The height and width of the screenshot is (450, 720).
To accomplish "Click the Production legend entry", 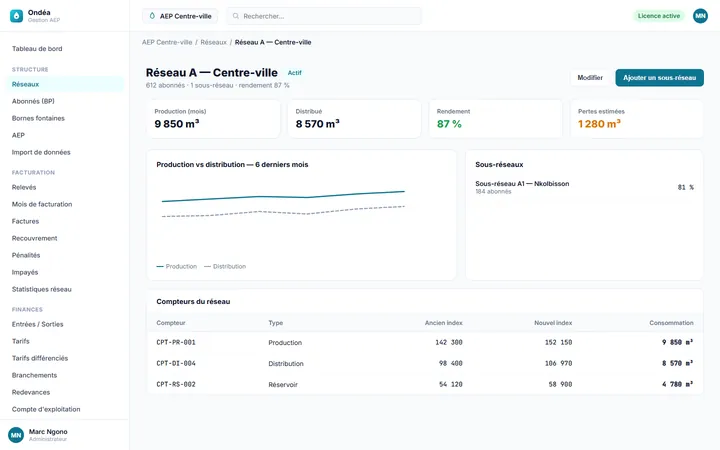I will [x=177, y=266].
